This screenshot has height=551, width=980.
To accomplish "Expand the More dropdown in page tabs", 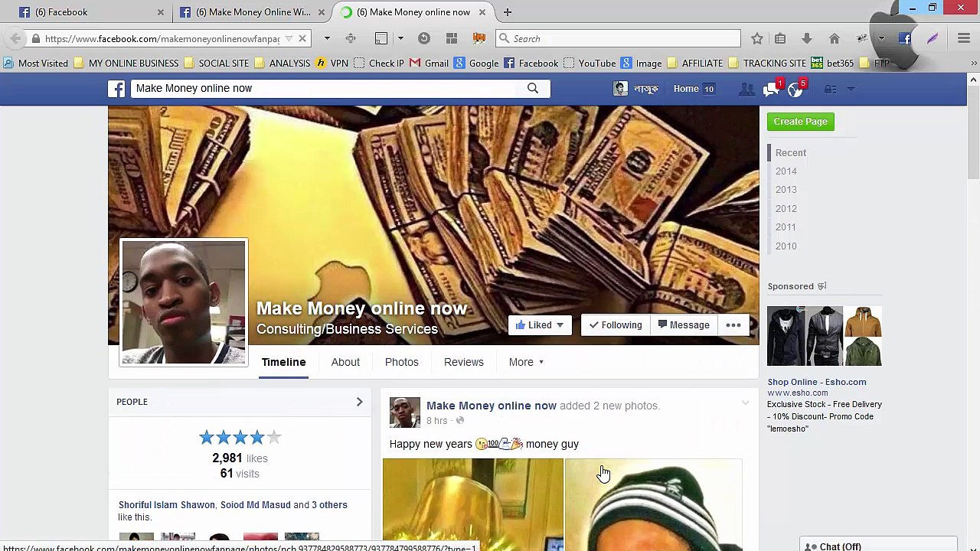I will pyautogui.click(x=526, y=362).
